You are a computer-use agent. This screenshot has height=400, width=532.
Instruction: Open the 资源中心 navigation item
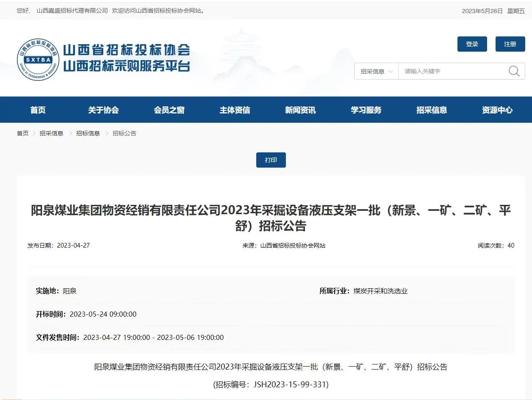coord(497,110)
